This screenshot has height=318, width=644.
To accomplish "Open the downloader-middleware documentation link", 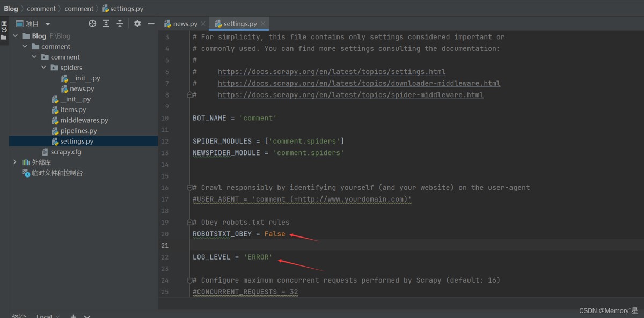I will pyautogui.click(x=358, y=83).
